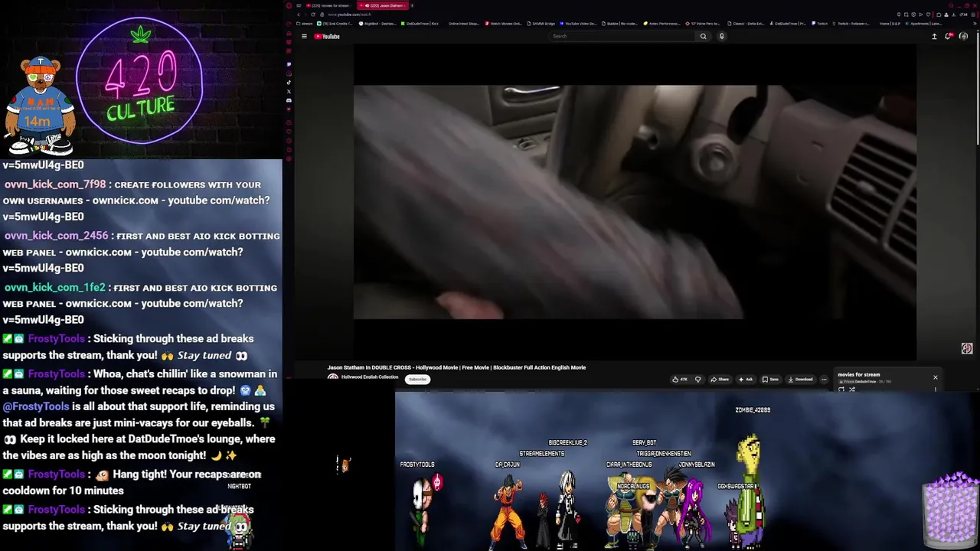The image size is (980, 551).
Task: Click the ZOMBIE_42089 character label
Action: point(753,410)
